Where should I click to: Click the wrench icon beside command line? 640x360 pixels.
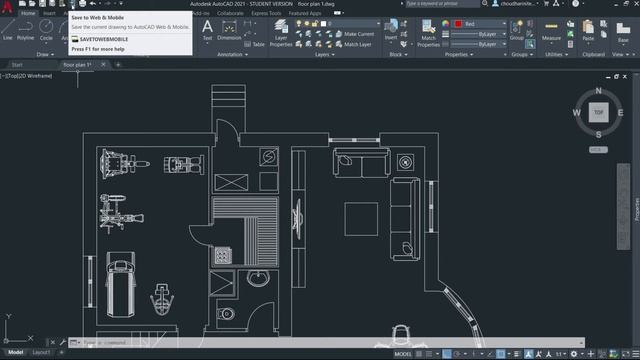point(62,342)
